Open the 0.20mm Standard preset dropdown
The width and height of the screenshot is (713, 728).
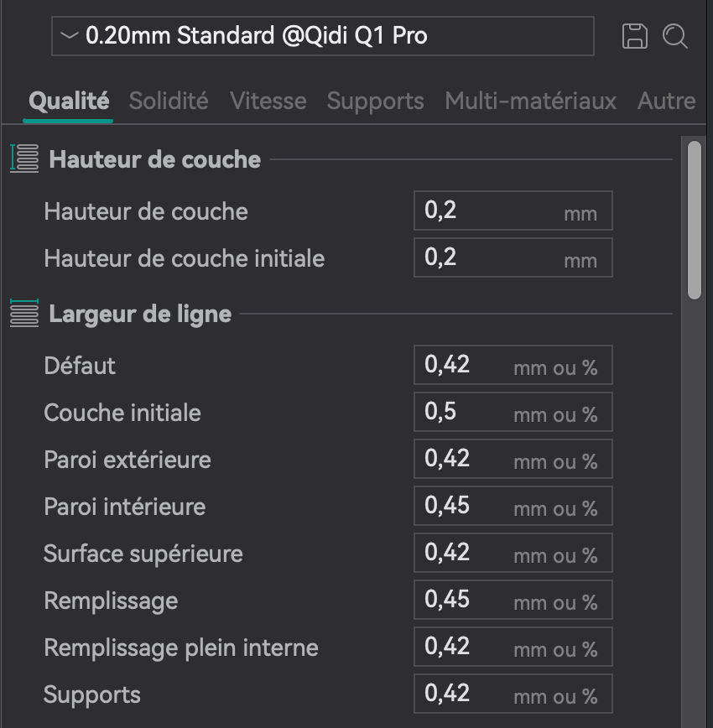click(x=322, y=36)
